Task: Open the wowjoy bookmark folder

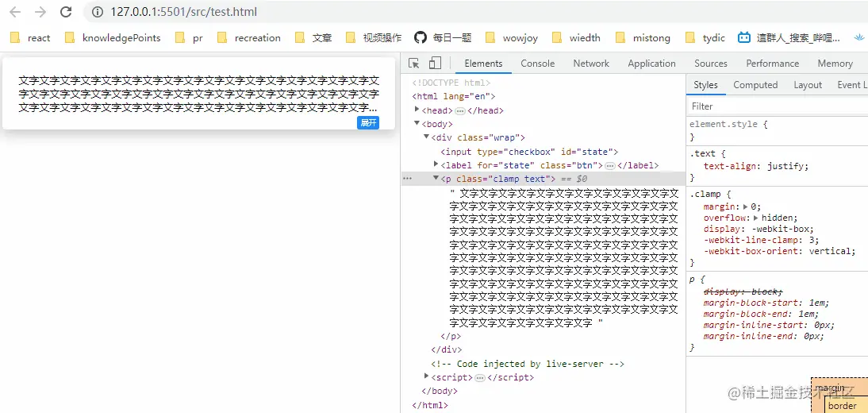Action: click(x=512, y=37)
